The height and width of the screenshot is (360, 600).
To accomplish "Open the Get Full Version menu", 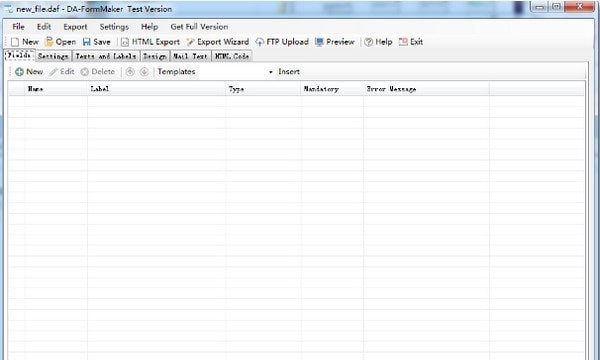I will [199, 27].
